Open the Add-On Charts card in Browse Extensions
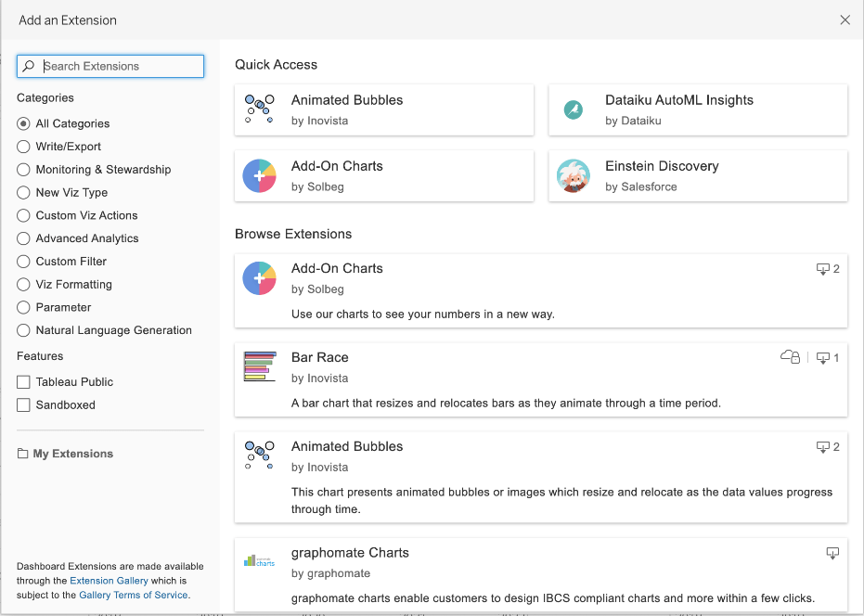Viewport: 864px width, 616px height. coord(540,290)
